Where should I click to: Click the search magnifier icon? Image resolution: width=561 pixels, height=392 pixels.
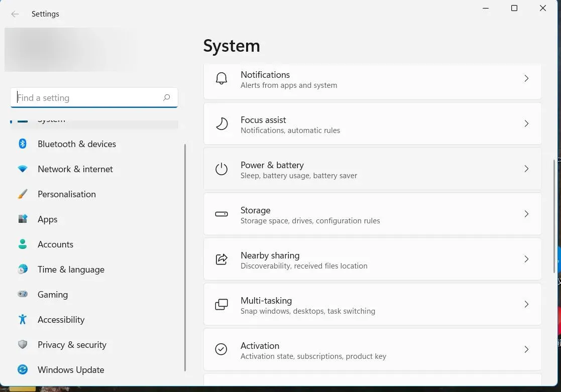click(166, 98)
